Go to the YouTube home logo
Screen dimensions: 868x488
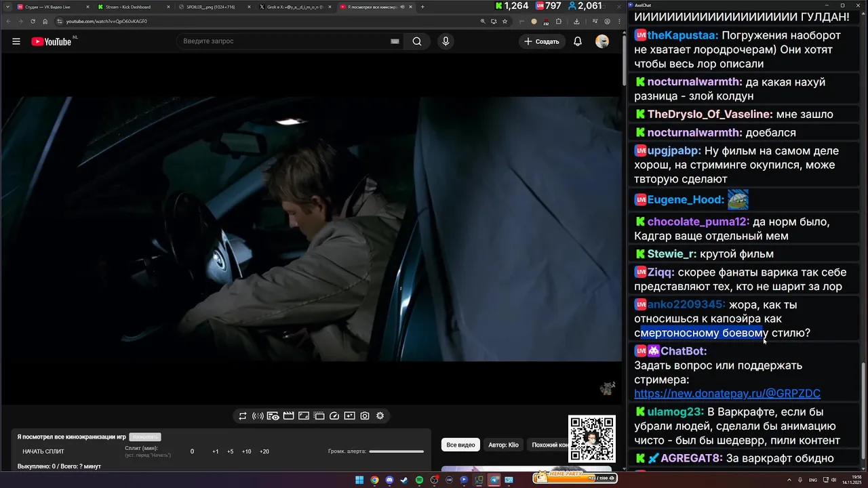click(x=52, y=41)
